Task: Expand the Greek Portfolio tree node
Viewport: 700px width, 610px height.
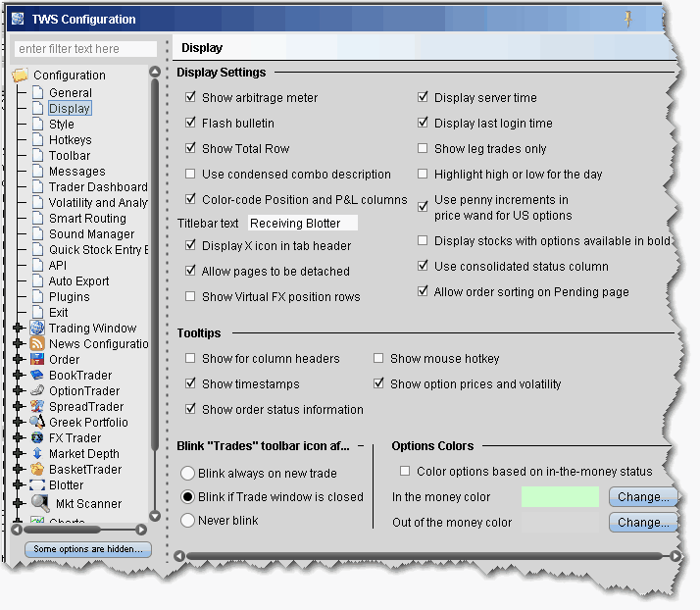Action: coord(19,422)
